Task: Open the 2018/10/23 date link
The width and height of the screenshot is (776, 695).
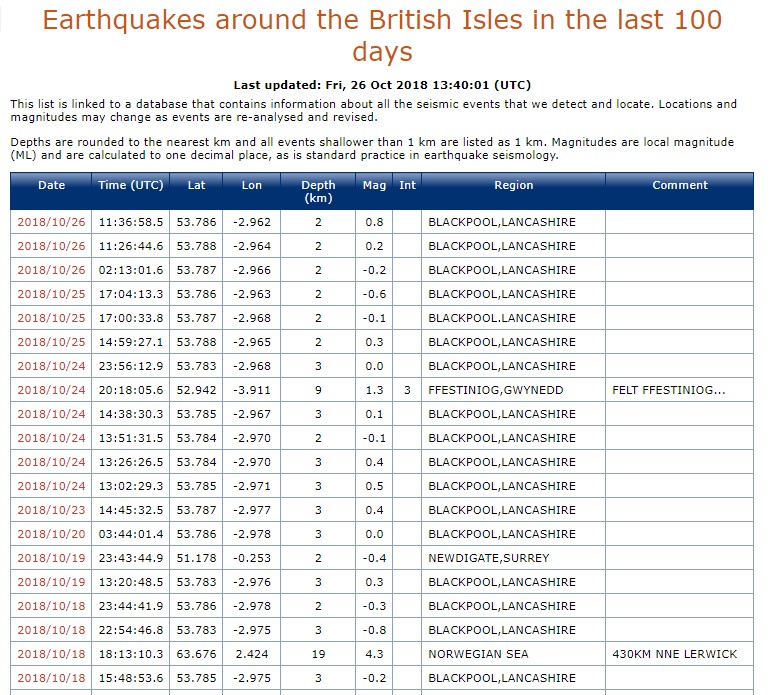Action: pos(52,510)
